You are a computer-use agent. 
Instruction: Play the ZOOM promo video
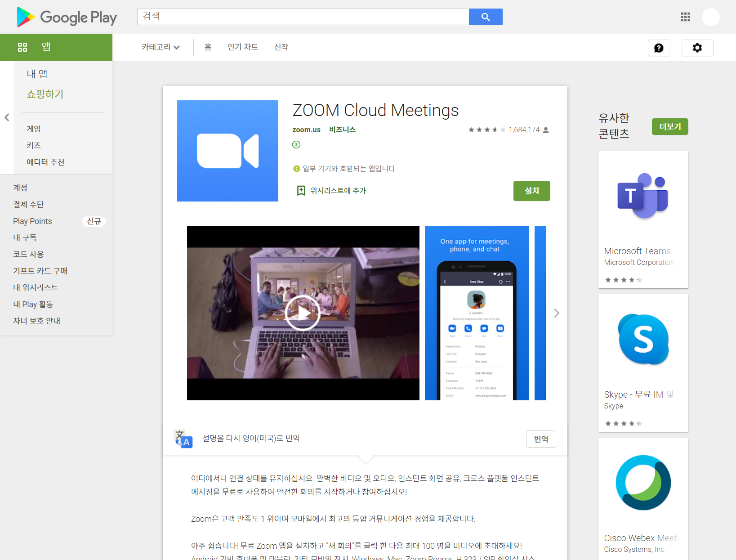(x=303, y=313)
